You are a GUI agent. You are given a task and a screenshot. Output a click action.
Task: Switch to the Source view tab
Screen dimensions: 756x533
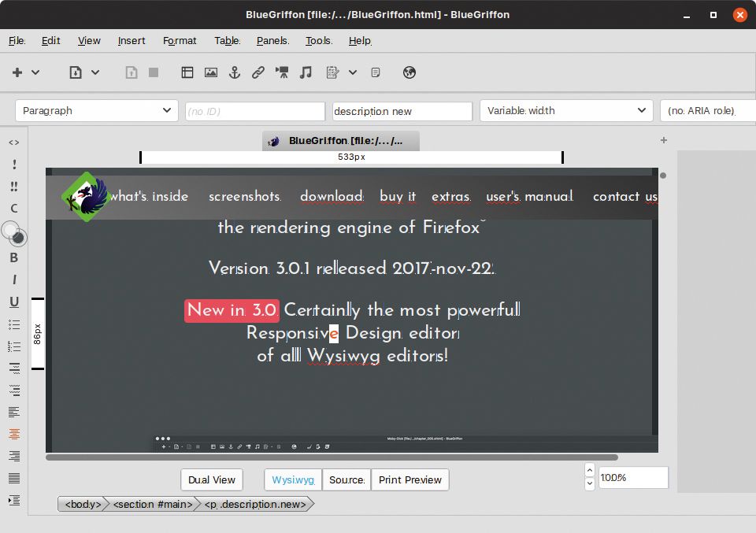pyautogui.click(x=346, y=479)
